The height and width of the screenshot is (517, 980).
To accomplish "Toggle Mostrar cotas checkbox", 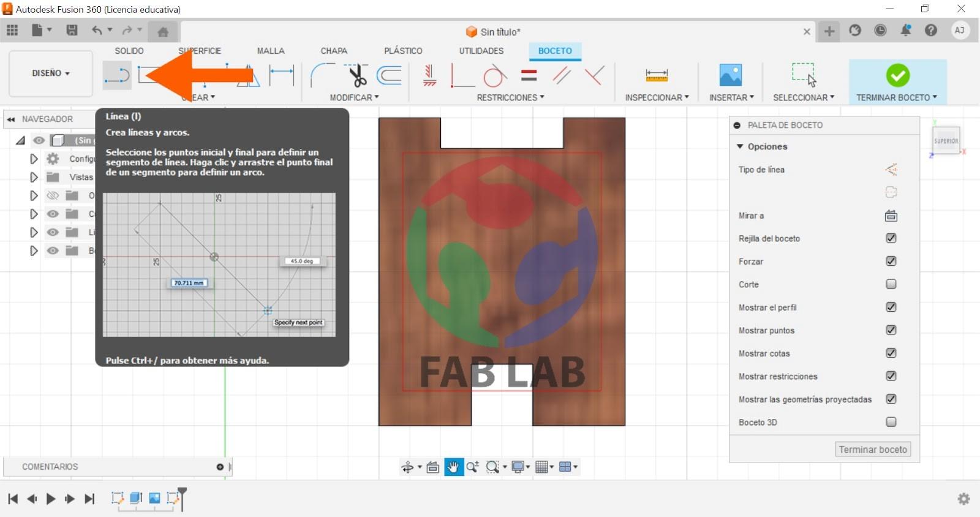I will [891, 353].
